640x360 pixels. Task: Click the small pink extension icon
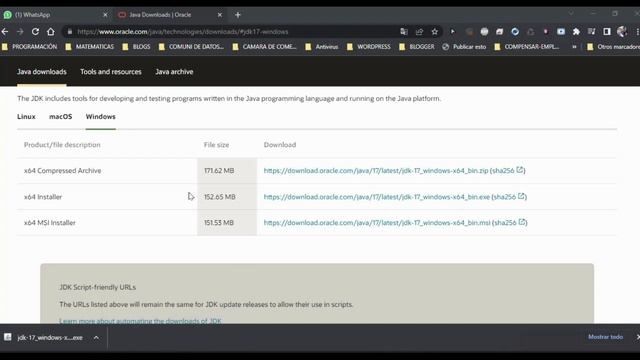click(546, 31)
